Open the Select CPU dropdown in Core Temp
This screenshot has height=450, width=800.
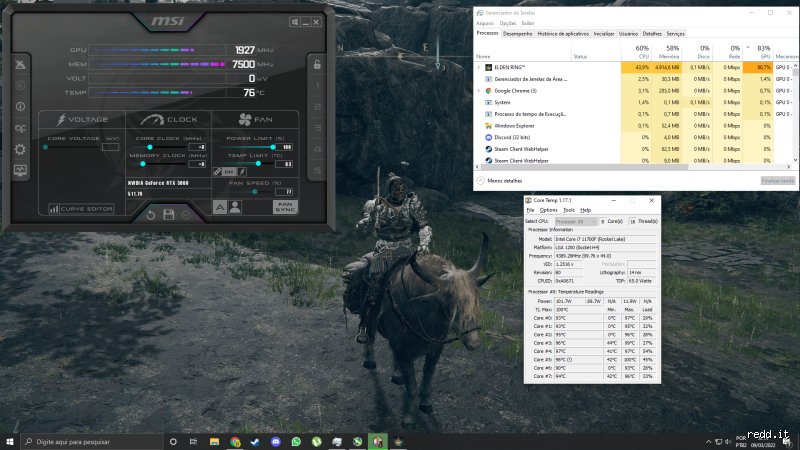coord(576,221)
